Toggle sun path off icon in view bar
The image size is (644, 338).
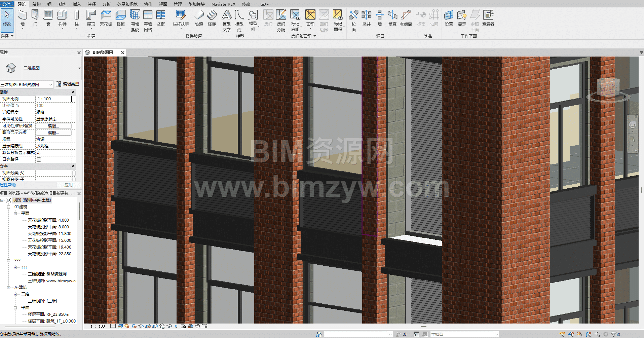pyautogui.click(x=127, y=326)
